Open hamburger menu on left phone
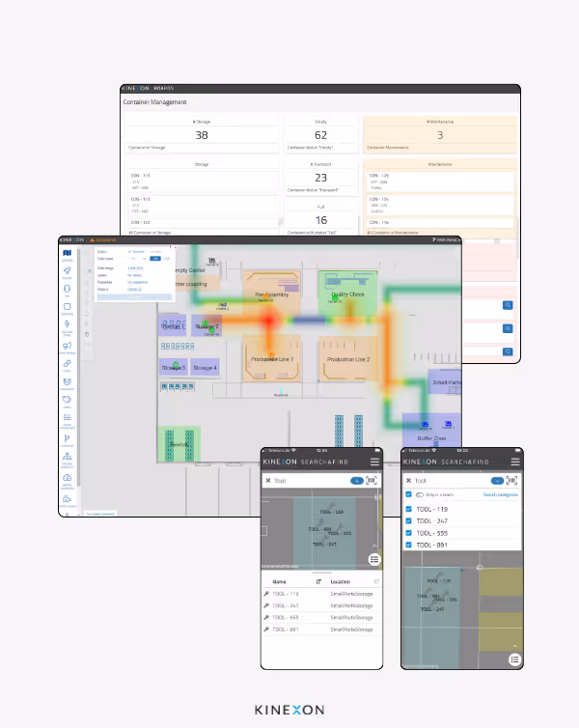The height and width of the screenshot is (728, 579). click(x=374, y=462)
